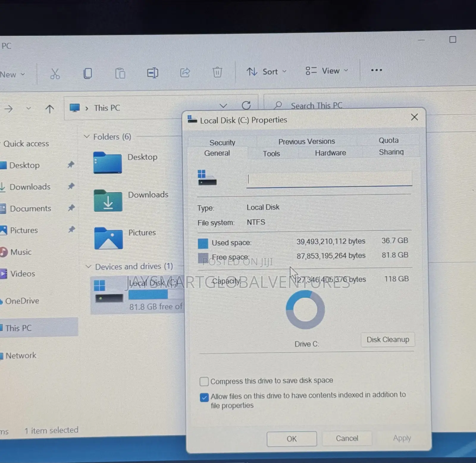Screen dimensions: 476x463
Task: Click the Paste clipboard icon
Action: click(x=120, y=73)
